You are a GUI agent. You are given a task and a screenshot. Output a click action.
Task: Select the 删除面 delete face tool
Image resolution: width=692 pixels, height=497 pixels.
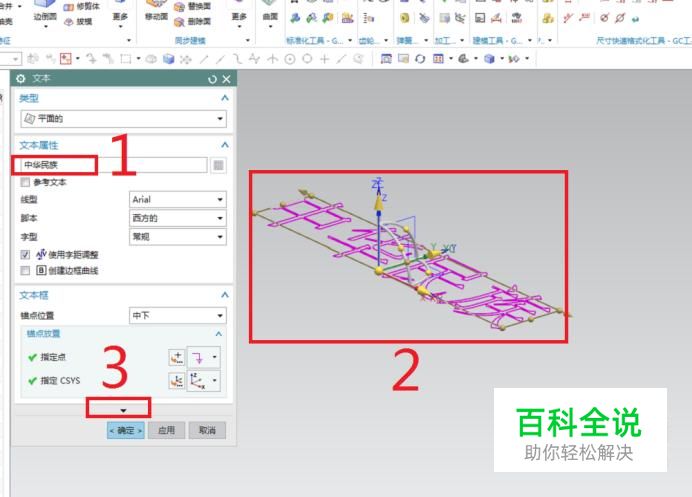tap(192, 22)
